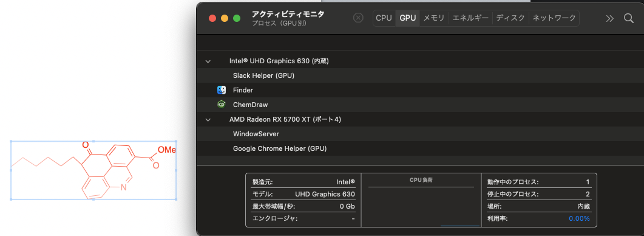
Task: Open the ネットワーク tab
Action: (x=554, y=18)
